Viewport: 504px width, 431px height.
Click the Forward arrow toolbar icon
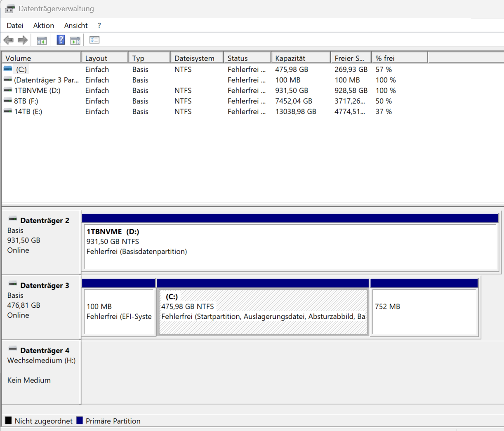[x=23, y=40]
